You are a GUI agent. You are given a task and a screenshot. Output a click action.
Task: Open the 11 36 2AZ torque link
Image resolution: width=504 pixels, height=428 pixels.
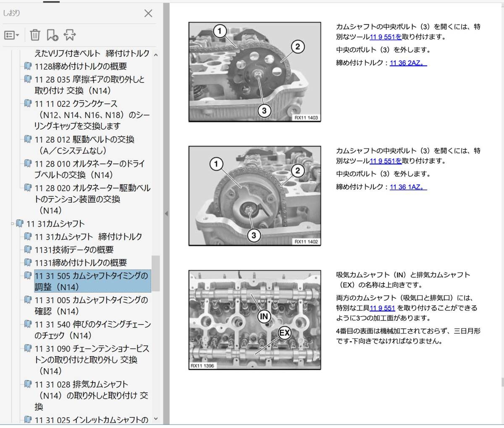click(408, 63)
